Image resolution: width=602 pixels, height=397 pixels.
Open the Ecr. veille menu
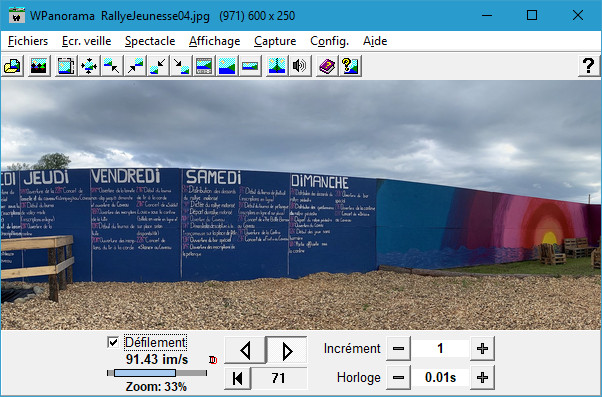pos(86,41)
